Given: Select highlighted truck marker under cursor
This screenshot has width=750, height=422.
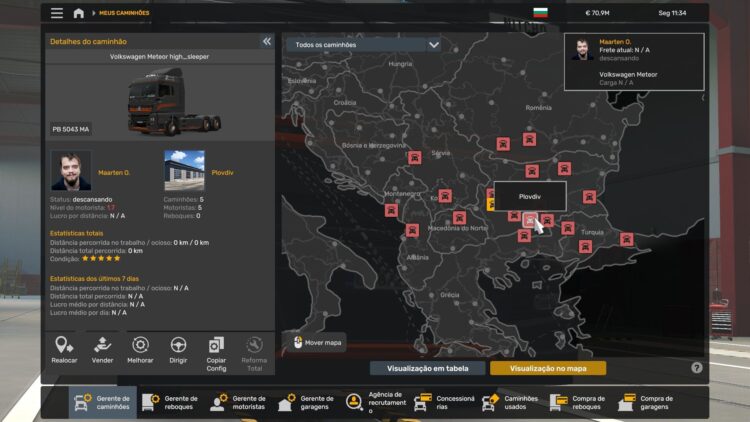Looking at the screenshot, I should (x=529, y=220).
